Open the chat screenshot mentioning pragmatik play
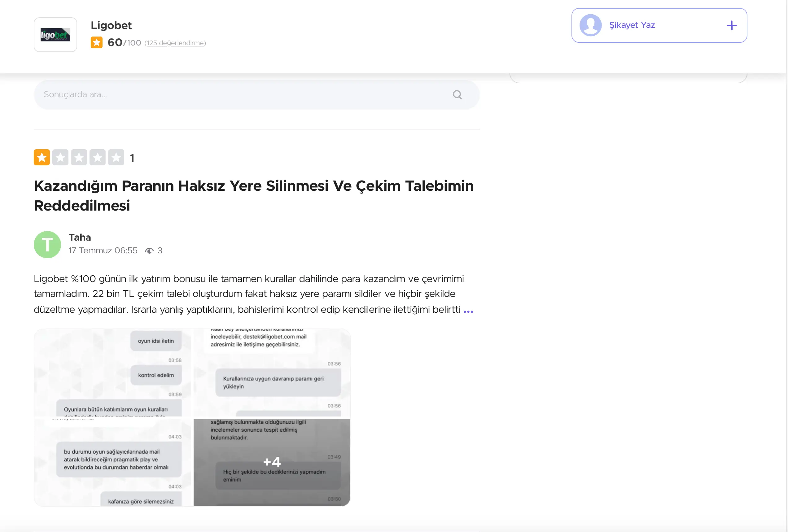This screenshot has height=532, width=788. 113,463
